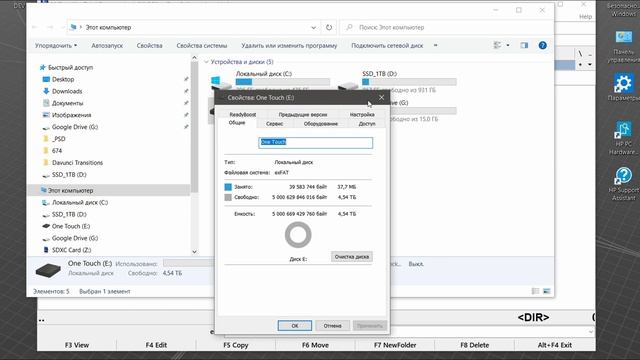This screenshot has height=360, width=640.
Task: Switch to large icons view in status bar
Action: [x=547, y=291]
